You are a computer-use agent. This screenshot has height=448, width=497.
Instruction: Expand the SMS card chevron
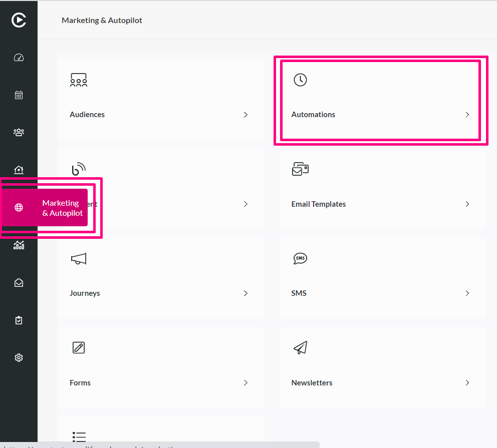point(467,293)
